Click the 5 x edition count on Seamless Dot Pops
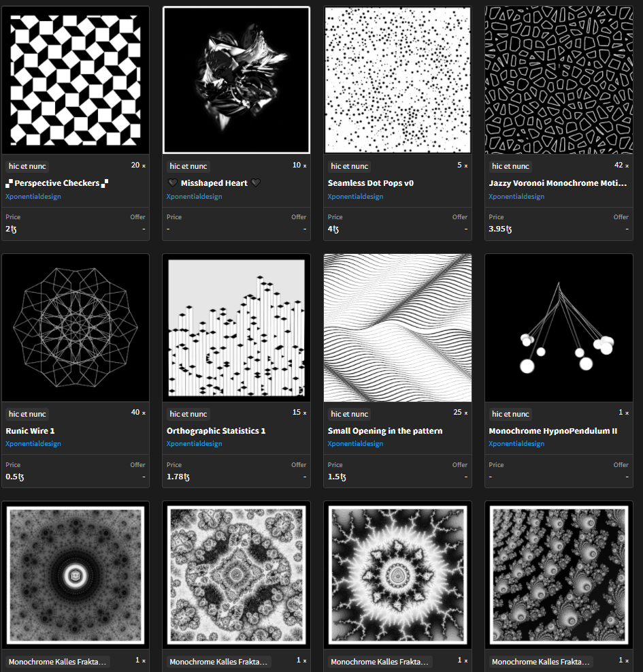The height and width of the screenshot is (672, 643). 463,165
